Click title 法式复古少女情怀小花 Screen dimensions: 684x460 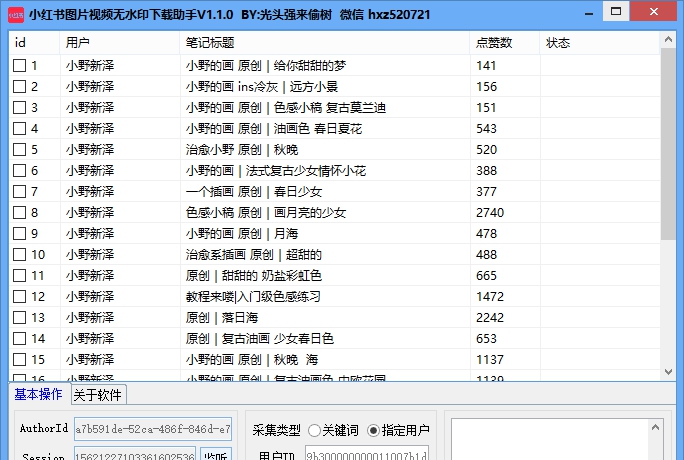point(305,170)
